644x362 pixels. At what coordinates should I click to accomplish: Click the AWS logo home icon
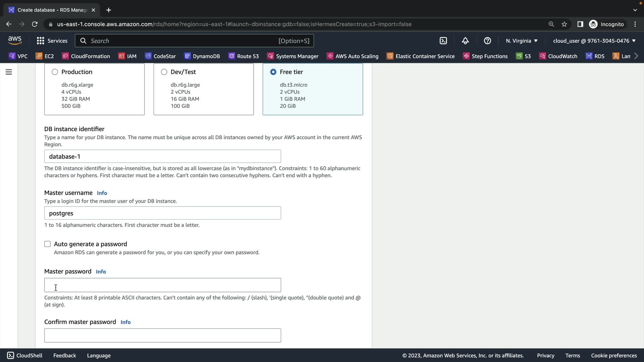15,40
